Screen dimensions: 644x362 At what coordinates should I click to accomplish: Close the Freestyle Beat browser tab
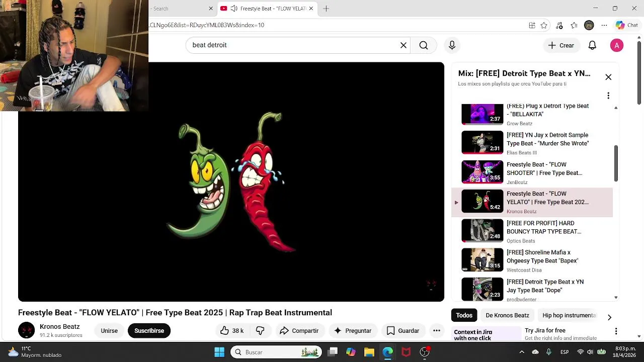pyautogui.click(x=311, y=9)
